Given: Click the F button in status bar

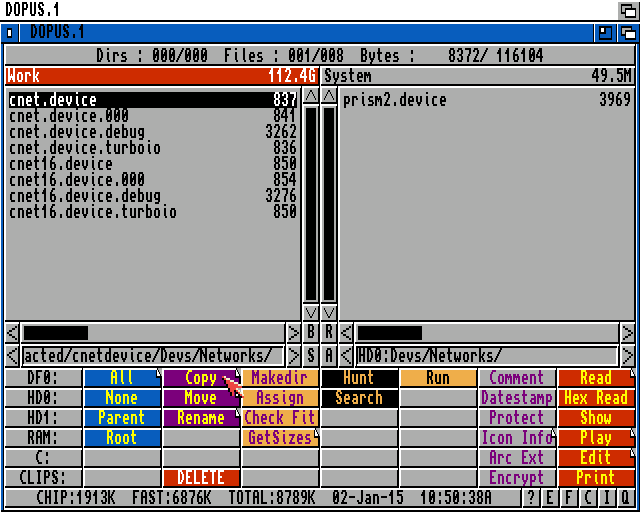Looking at the screenshot, I should (569, 497).
